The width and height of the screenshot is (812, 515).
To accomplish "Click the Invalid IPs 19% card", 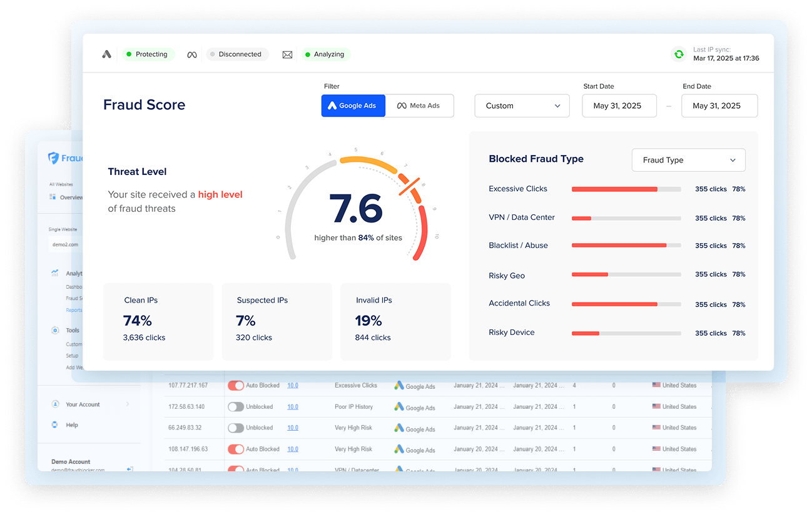I will click(x=395, y=321).
